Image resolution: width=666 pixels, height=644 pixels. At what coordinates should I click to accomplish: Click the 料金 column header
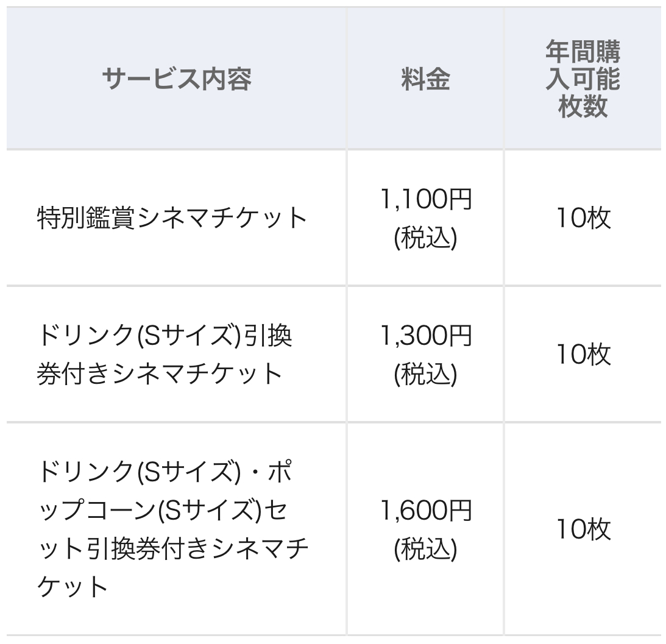425,79
